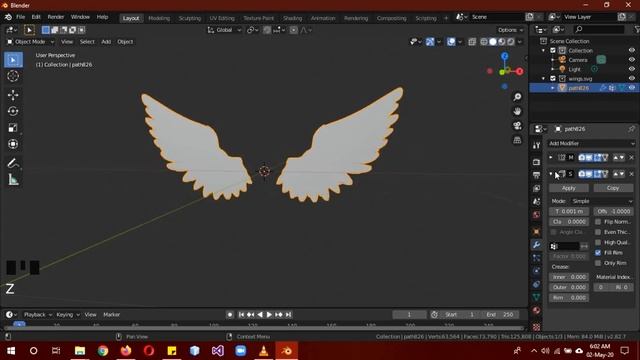Image resolution: width=640 pixels, height=360 pixels.
Task: Click the Copy modifier button
Action: click(613, 188)
